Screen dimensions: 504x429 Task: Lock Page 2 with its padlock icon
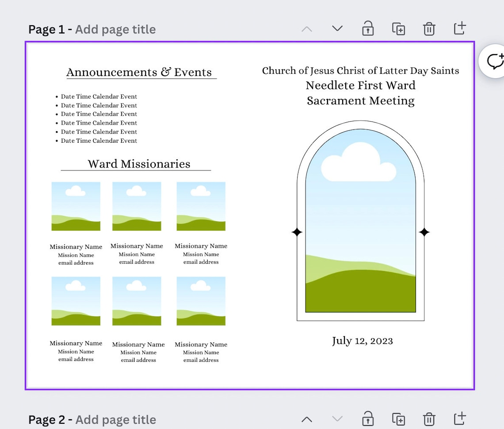(x=368, y=419)
